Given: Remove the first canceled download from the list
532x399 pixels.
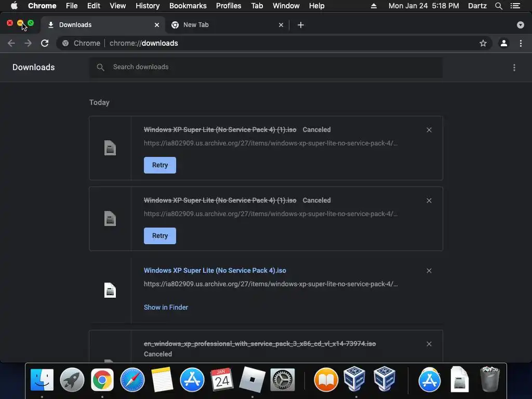Looking at the screenshot, I should pos(429,130).
